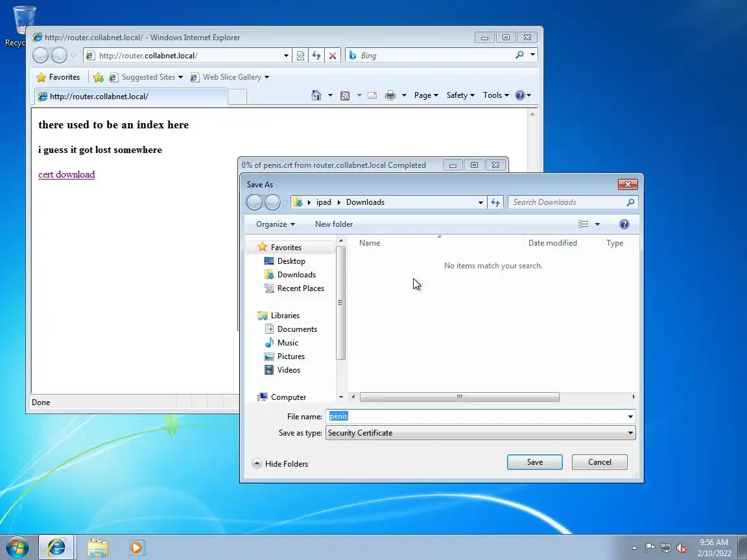Open the Safety menu in IE
Screen dimensions: 747x560
(x=460, y=95)
